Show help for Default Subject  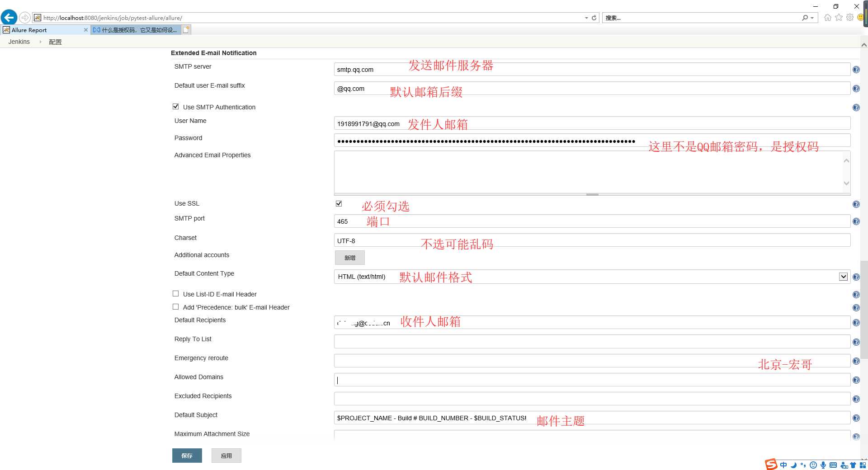click(x=856, y=418)
